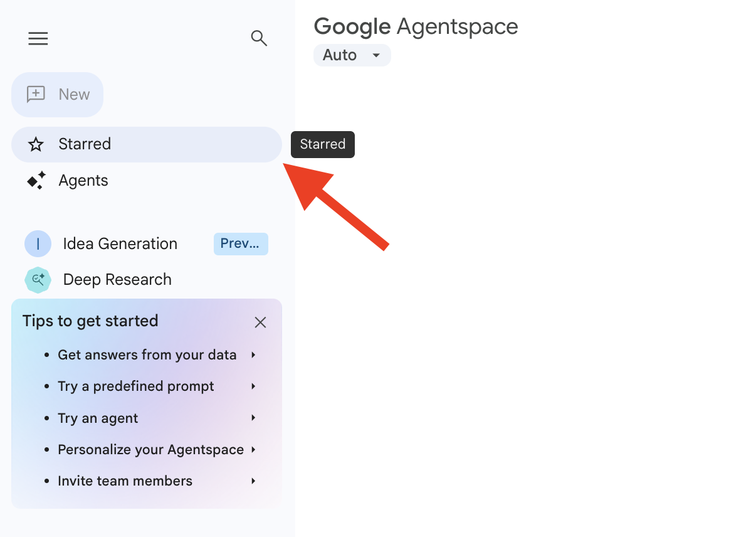Image resolution: width=756 pixels, height=537 pixels.
Task: Expand Invite team members tip arrow
Action: coord(253,481)
